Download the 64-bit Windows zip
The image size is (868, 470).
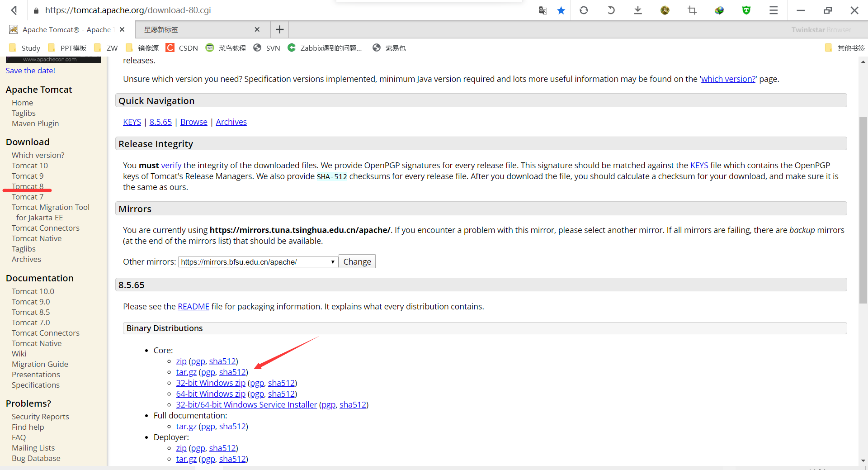coord(211,394)
